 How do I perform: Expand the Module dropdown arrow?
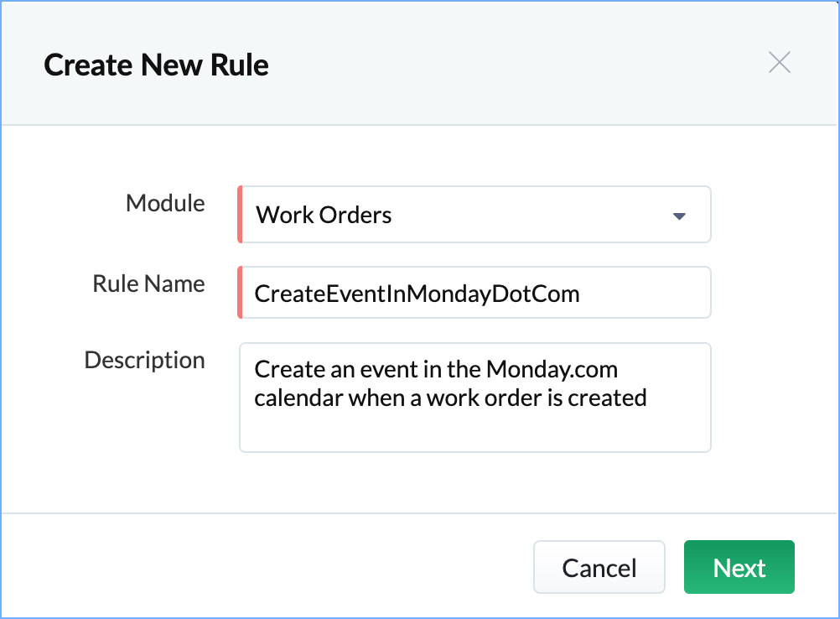679,216
